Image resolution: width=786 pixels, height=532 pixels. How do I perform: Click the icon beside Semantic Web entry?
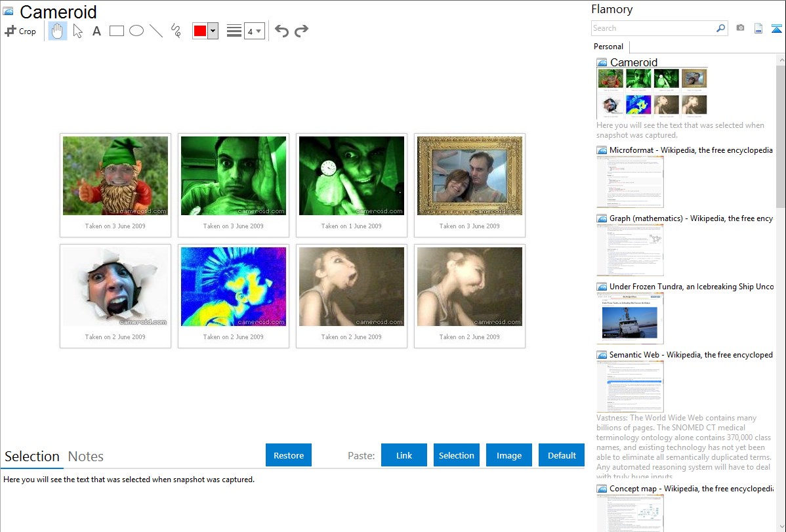(x=602, y=355)
